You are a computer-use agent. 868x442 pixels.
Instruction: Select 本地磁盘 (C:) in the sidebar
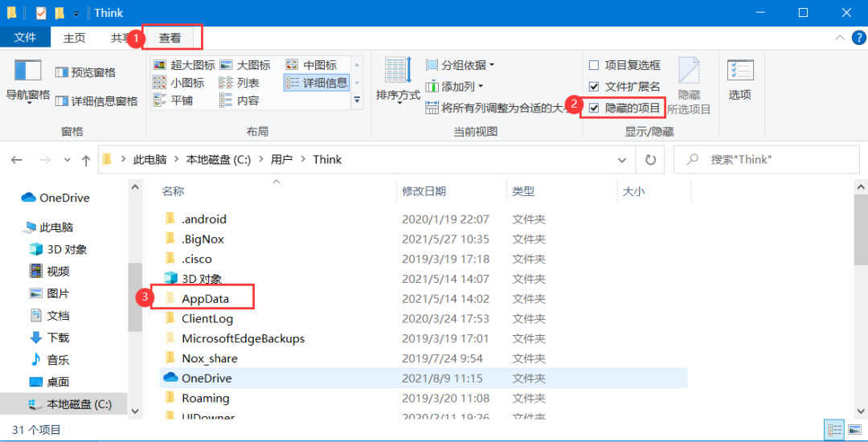click(x=63, y=404)
